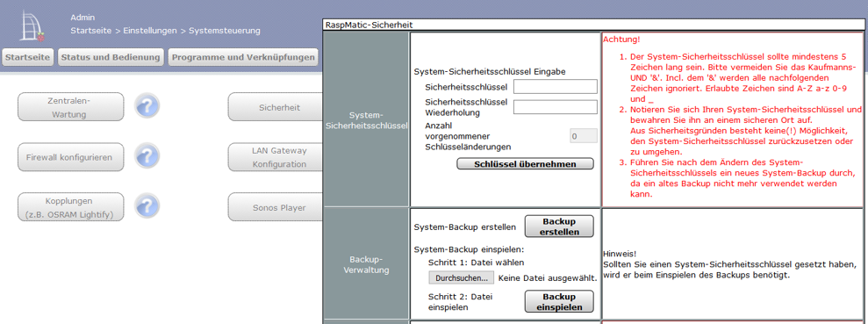
Task: Click Systemsteuerung in the breadcrumb
Action: (x=225, y=31)
